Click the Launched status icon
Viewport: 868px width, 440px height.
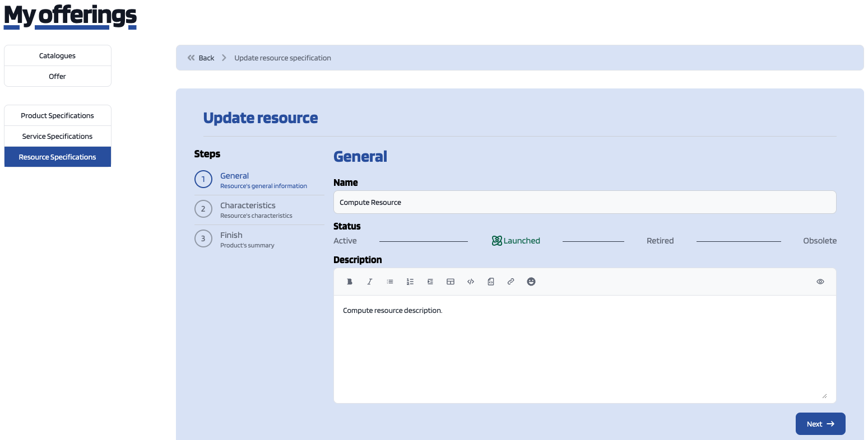(496, 241)
